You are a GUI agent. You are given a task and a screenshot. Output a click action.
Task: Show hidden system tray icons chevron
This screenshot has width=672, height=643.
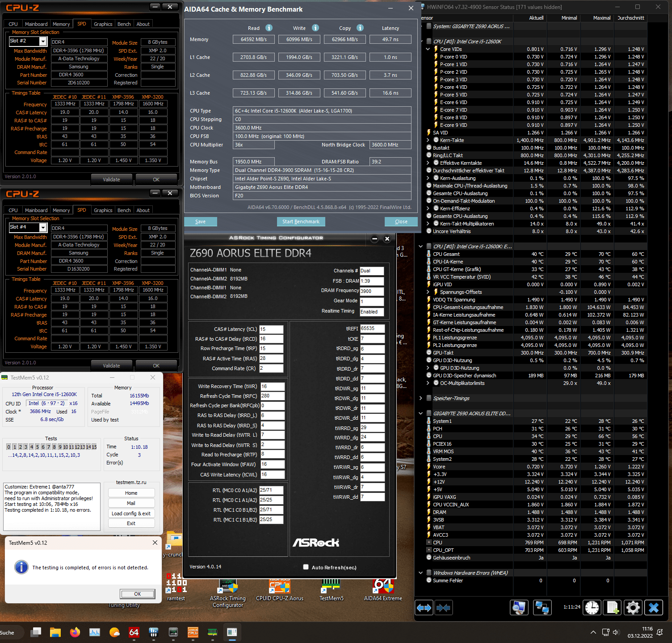(x=593, y=632)
